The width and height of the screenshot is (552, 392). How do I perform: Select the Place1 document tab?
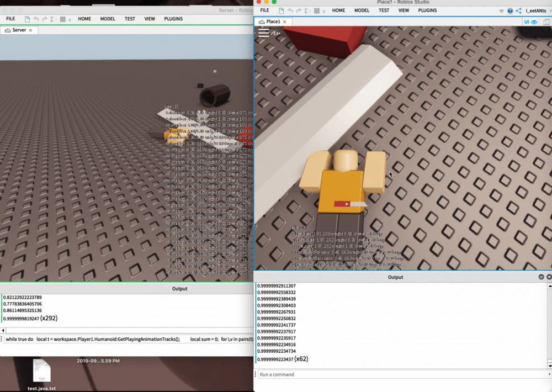pyautogui.click(x=273, y=22)
